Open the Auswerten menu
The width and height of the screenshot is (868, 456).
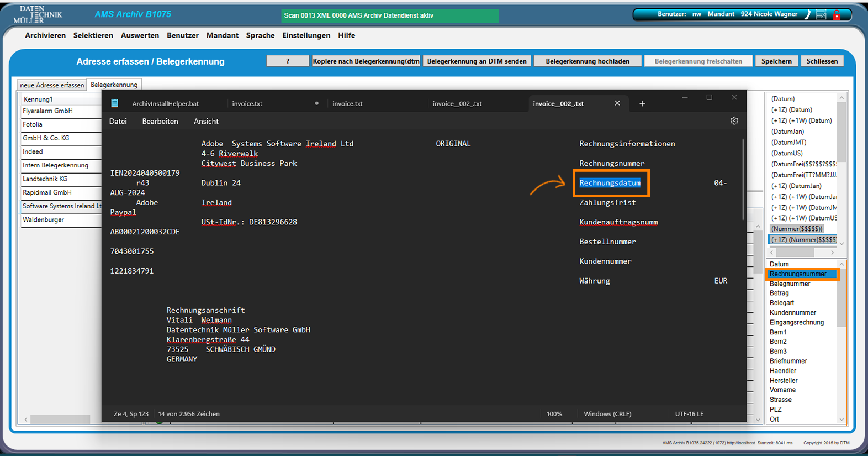click(x=140, y=35)
